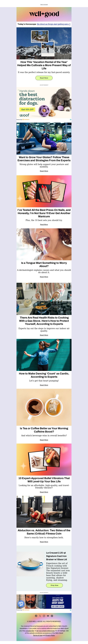Click Get 10% Off on the Woof ad
Image resolution: width=88 pixels, height=644 pixels.
coord(27,110)
